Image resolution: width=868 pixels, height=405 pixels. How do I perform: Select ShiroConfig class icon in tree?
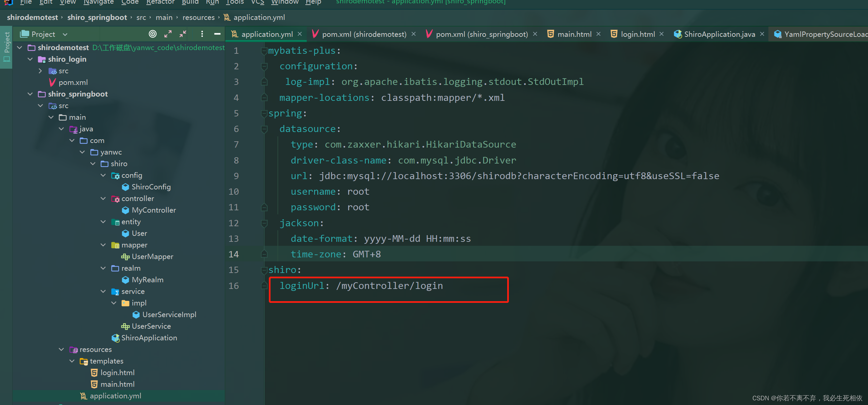click(x=125, y=187)
